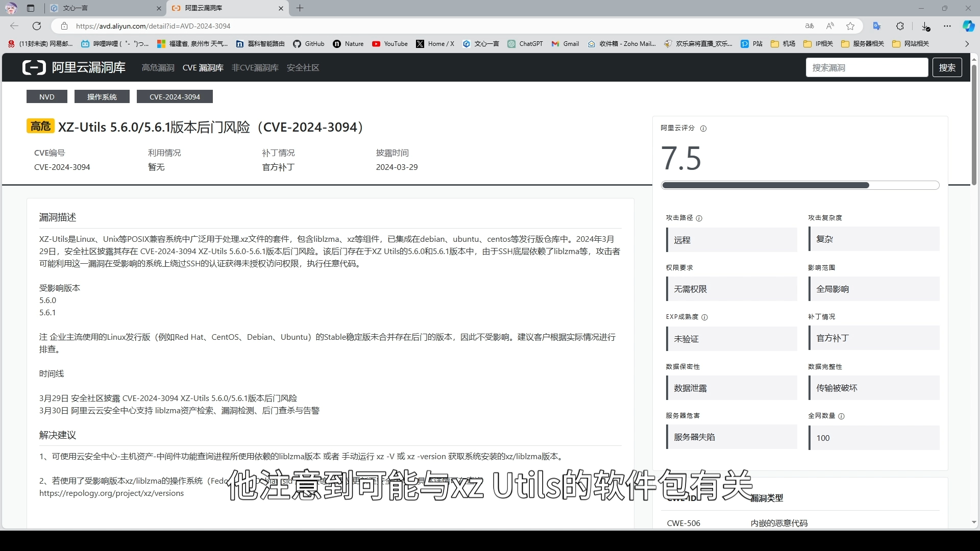Click info icon next to 攻击路径
Image resolution: width=980 pixels, height=551 pixels.
pos(699,218)
